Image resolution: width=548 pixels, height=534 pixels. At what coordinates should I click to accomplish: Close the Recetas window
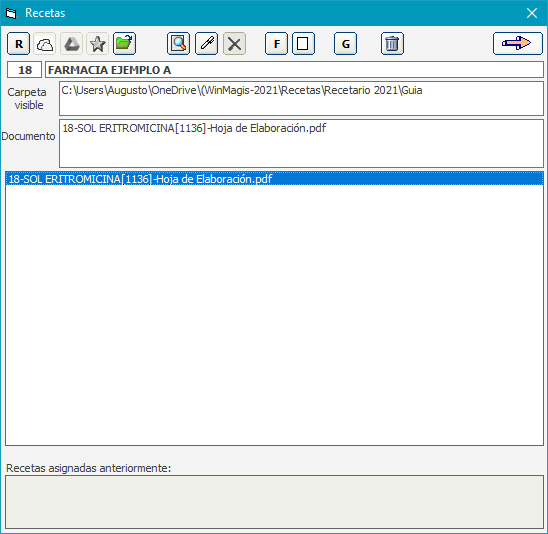click(x=532, y=13)
